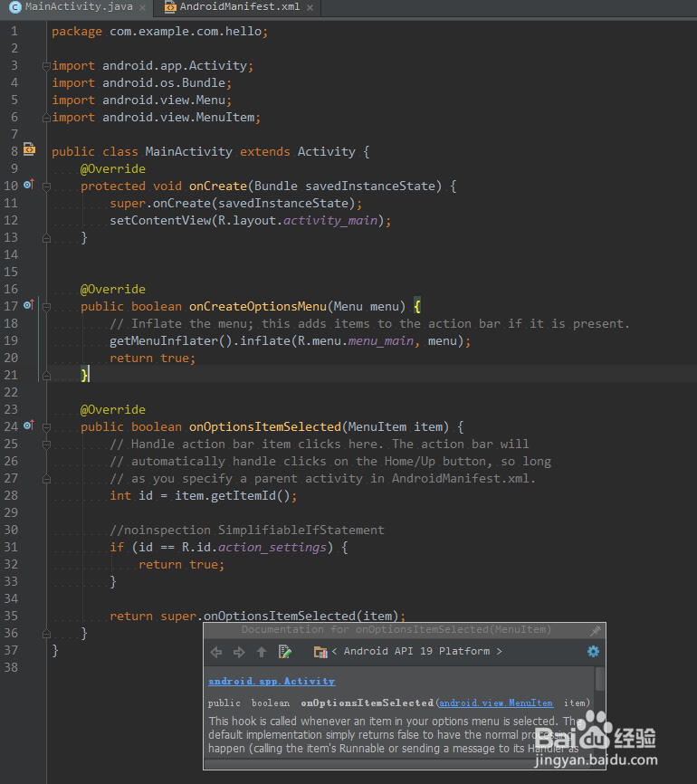
Task: Click the documentation popup vertical scrollbar
Action: pos(599,679)
